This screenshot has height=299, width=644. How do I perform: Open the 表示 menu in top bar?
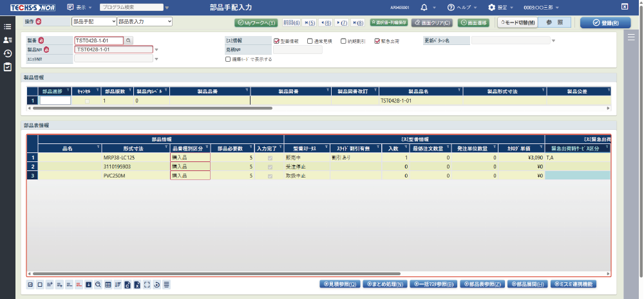(80, 7)
